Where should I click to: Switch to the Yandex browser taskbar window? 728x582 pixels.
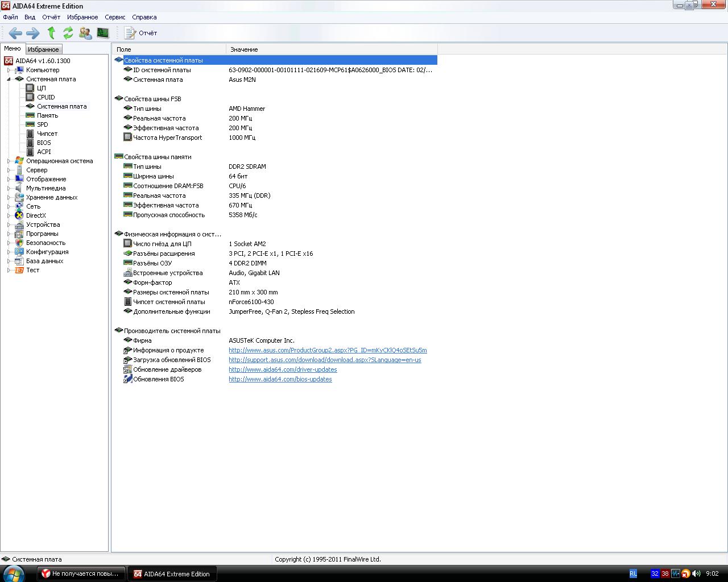pos(81,573)
